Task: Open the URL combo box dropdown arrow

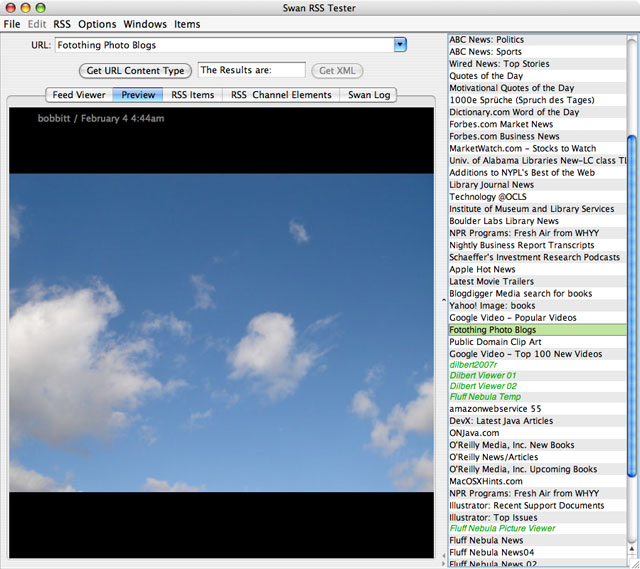Action: point(400,45)
